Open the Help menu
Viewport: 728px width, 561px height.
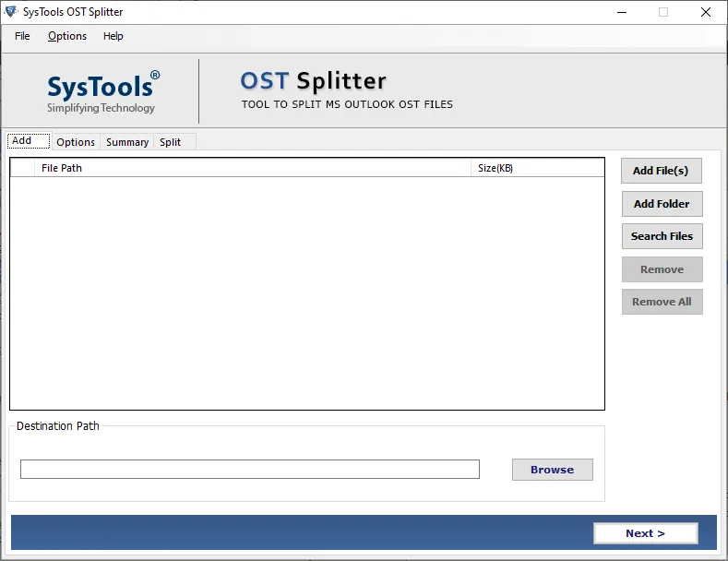coord(113,36)
